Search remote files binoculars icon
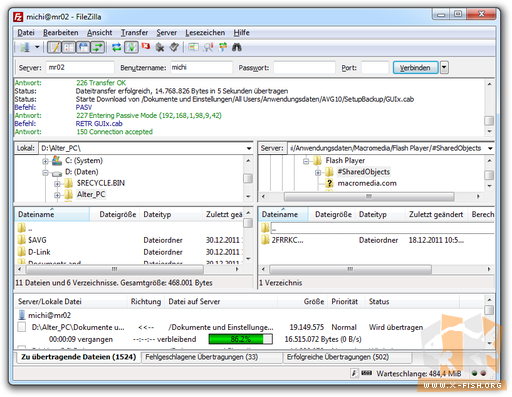 pos(237,47)
